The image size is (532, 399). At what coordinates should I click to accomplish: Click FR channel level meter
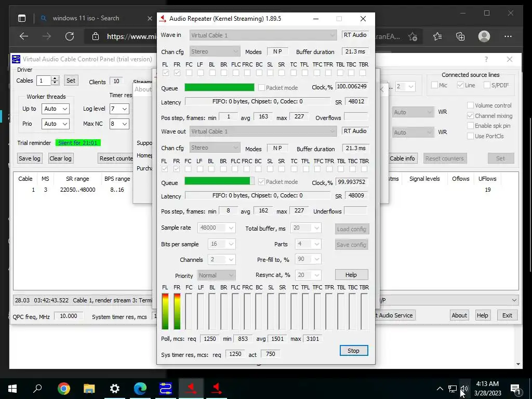pos(177,312)
